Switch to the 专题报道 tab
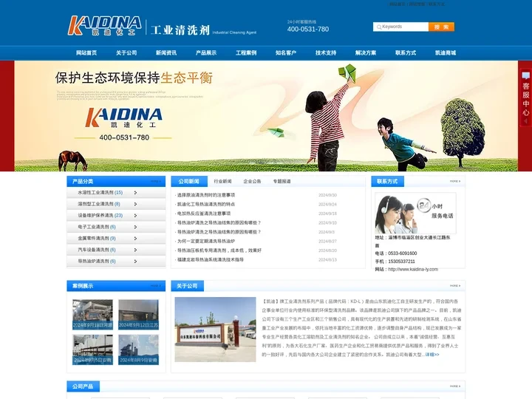The image size is (532, 399). [282, 182]
